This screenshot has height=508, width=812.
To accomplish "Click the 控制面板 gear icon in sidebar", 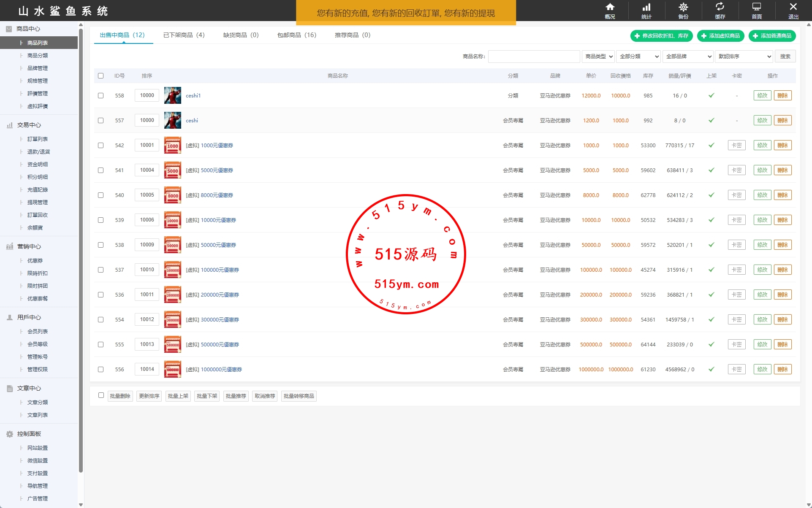I will (x=10, y=434).
